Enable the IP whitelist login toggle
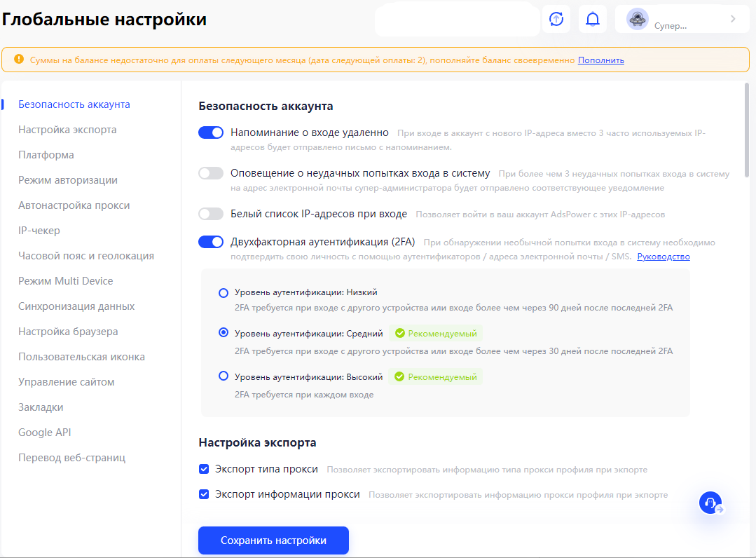Viewport: 756px width, 558px height. click(211, 214)
